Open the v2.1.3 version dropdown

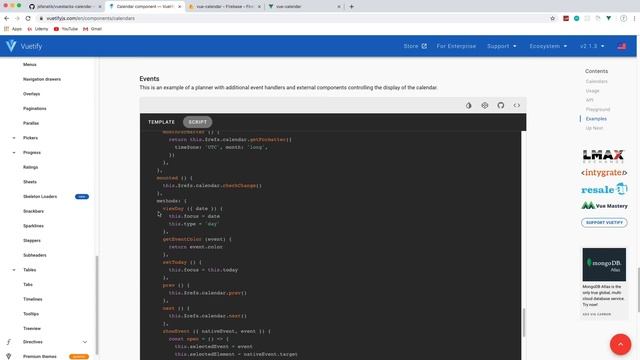pyautogui.click(x=592, y=46)
